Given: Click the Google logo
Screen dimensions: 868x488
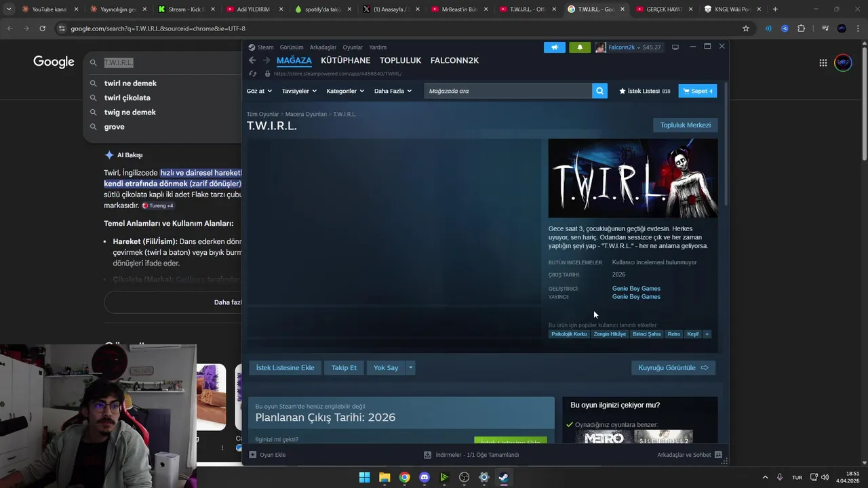Looking at the screenshot, I should click(54, 62).
